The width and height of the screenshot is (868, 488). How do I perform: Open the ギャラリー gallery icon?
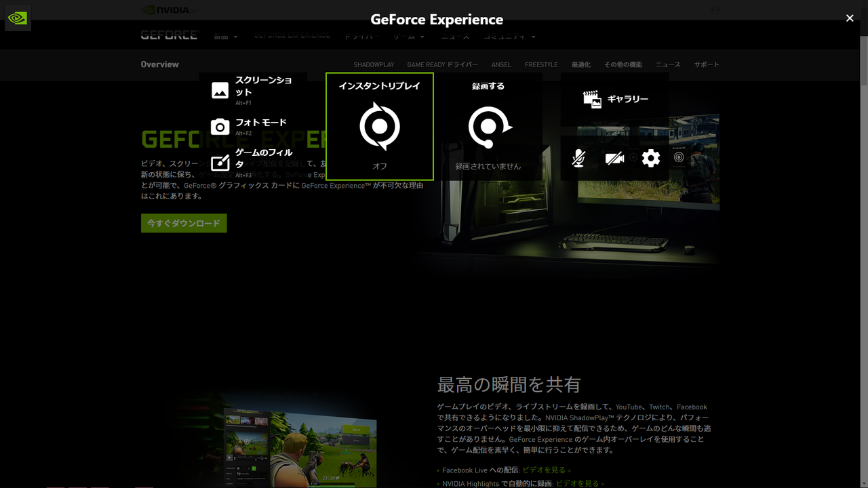(592, 99)
